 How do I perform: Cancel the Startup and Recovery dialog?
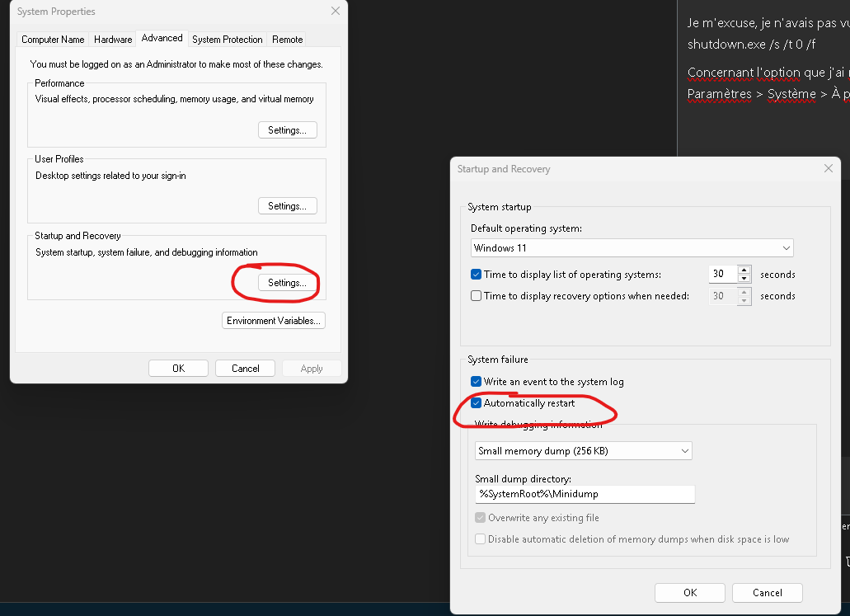pos(767,593)
